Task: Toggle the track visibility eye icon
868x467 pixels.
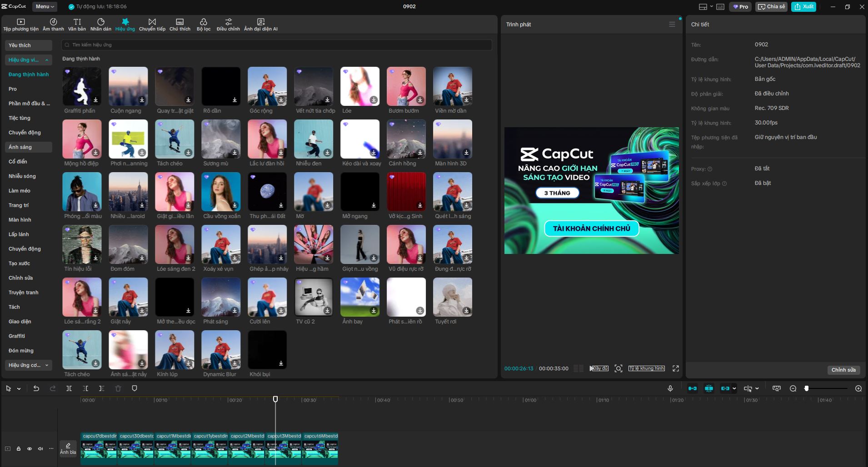Action: [x=30, y=449]
